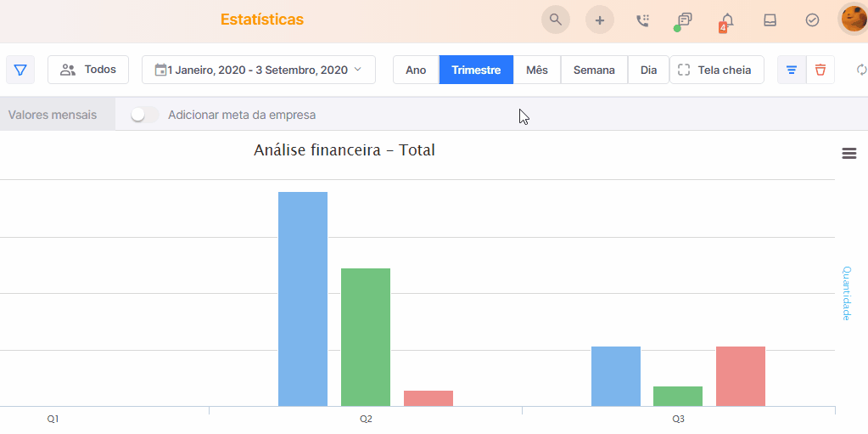The width and height of the screenshot is (868, 434).
Task: Click the red Q3 bar
Action: click(x=741, y=376)
